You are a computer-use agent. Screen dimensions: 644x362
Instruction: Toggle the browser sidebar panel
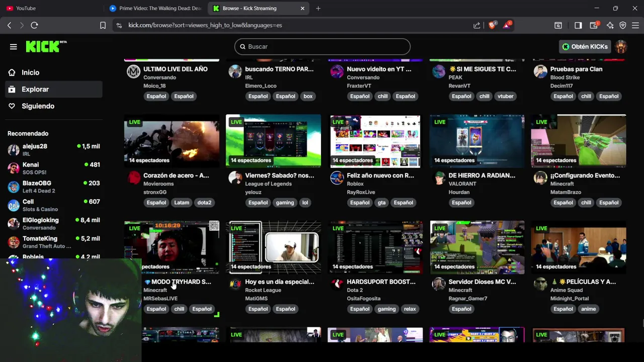578,25
